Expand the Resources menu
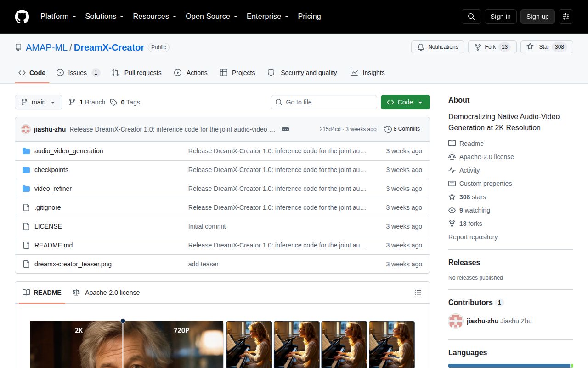 point(155,17)
